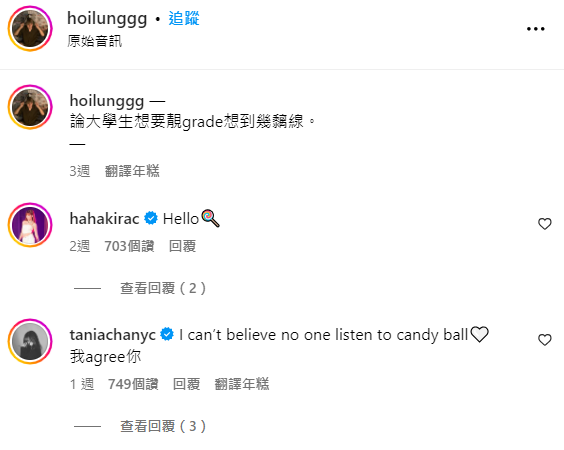Open hoilunggg avatar beside the caption

[x=30, y=107]
